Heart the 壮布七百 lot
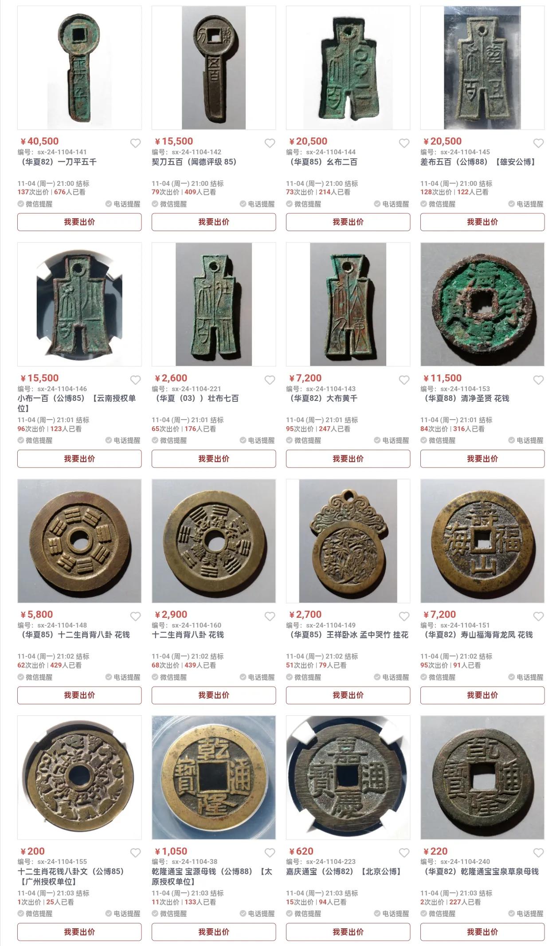The height and width of the screenshot is (946, 560). [270, 380]
